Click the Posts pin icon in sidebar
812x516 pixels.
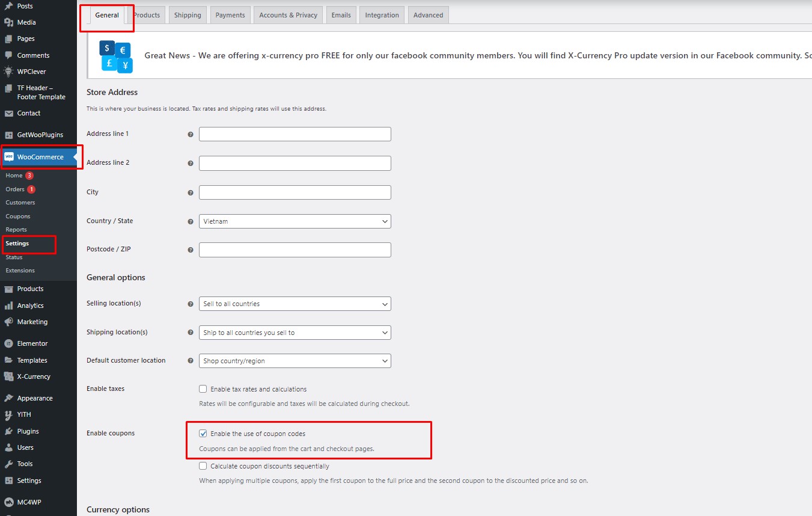8,6
